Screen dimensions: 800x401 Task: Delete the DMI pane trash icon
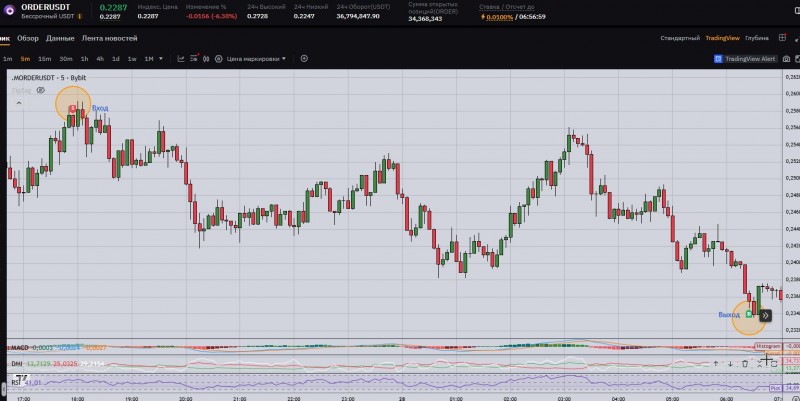(745, 364)
